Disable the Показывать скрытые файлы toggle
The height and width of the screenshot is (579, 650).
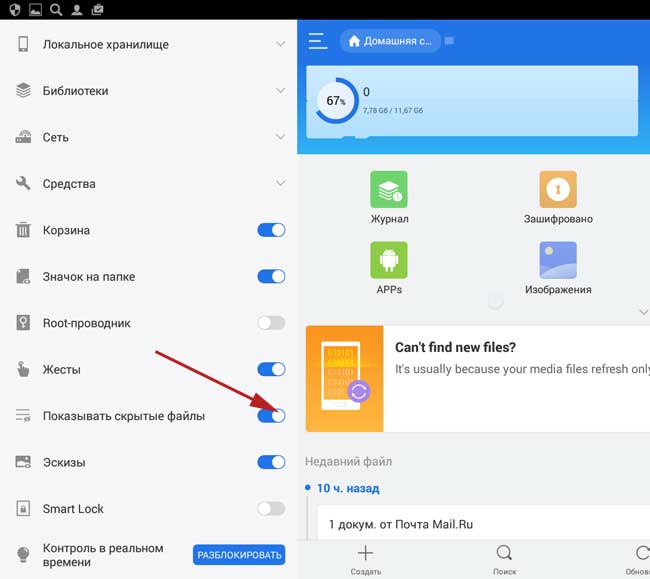pos(271,416)
